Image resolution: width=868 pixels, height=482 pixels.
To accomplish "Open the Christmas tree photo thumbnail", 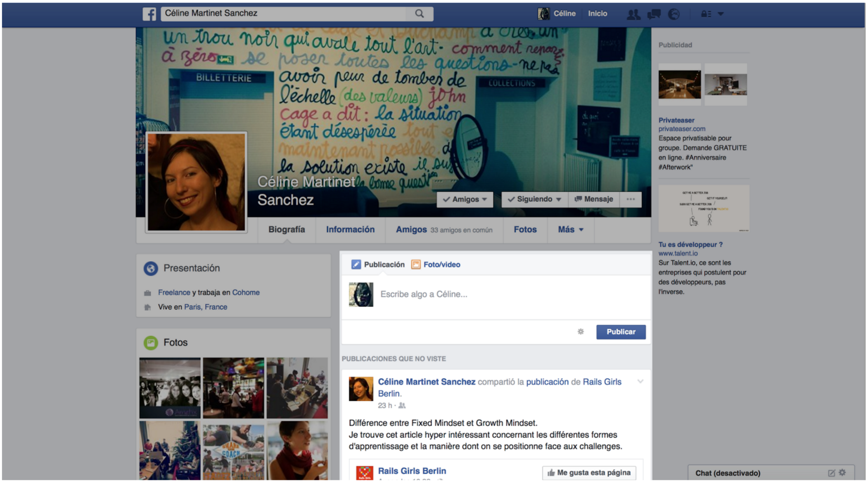I will [170, 451].
